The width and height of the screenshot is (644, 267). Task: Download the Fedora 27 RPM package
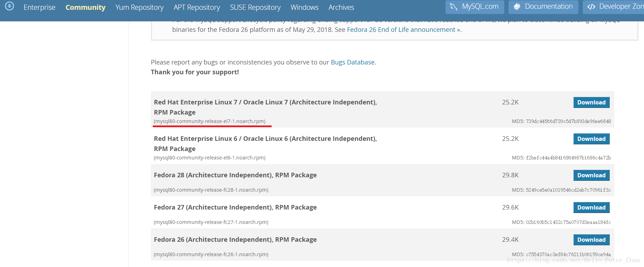point(591,207)
